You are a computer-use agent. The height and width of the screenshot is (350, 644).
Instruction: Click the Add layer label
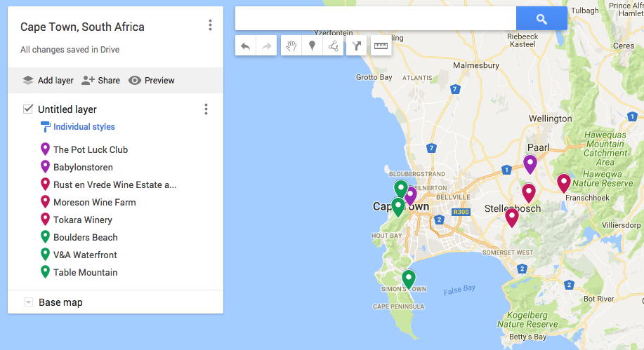[x=55, y=81]
